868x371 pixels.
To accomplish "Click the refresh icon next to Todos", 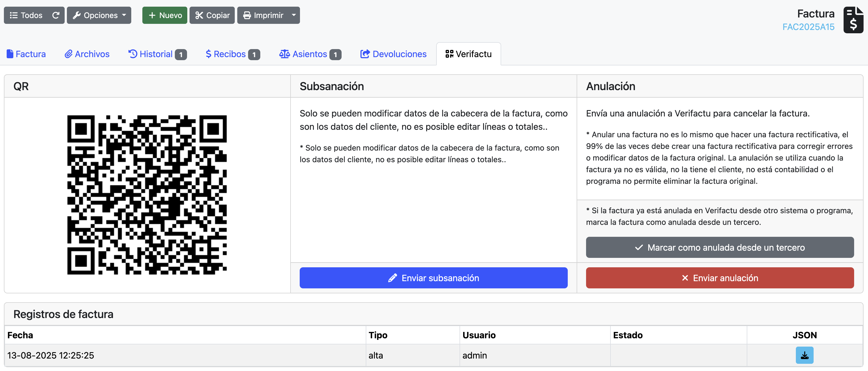I will pos(56,15).
